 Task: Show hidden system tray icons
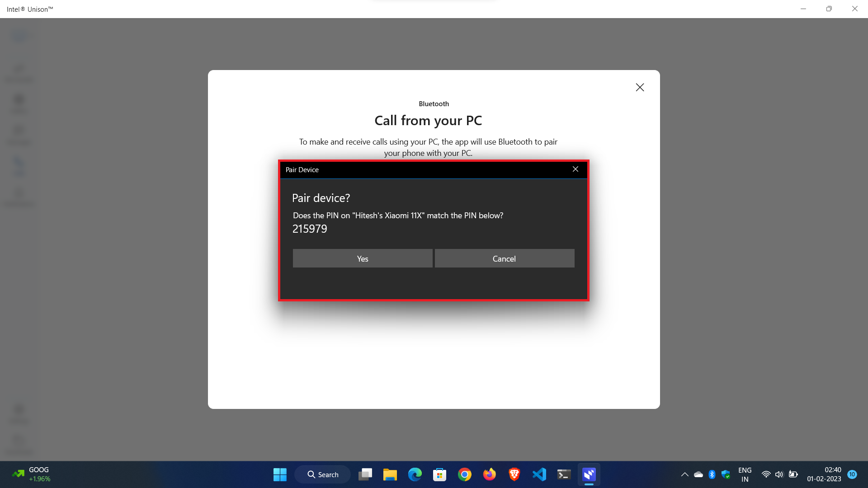pos(685,474)
